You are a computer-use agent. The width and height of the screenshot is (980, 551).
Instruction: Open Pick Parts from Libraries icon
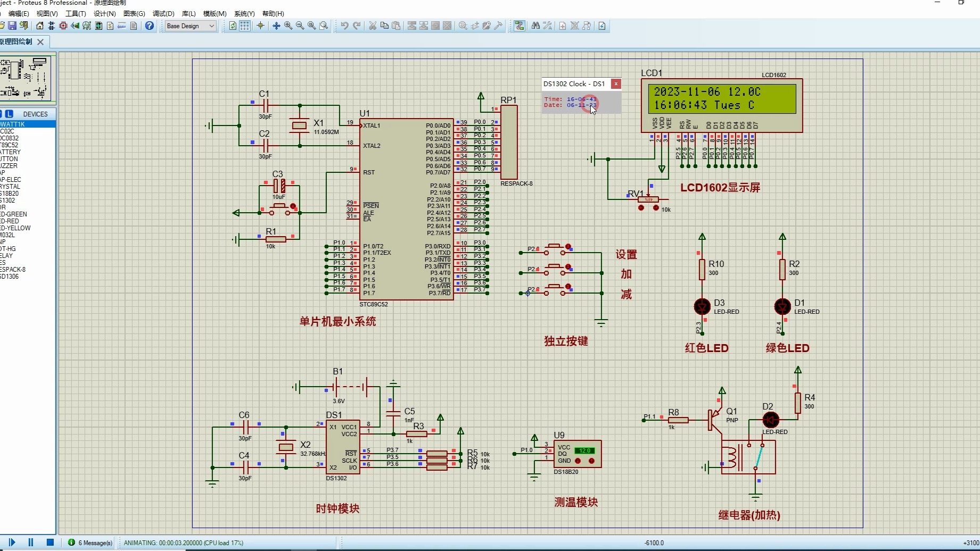click(463, 26)
